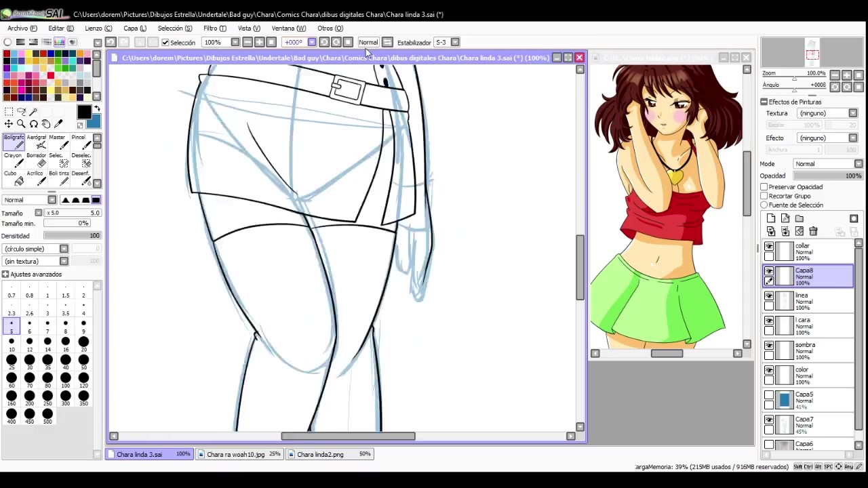The width and height of the screenshot is (868, 488).
Task: Choose the magic wand selection tool
Action: click(33, 112)
